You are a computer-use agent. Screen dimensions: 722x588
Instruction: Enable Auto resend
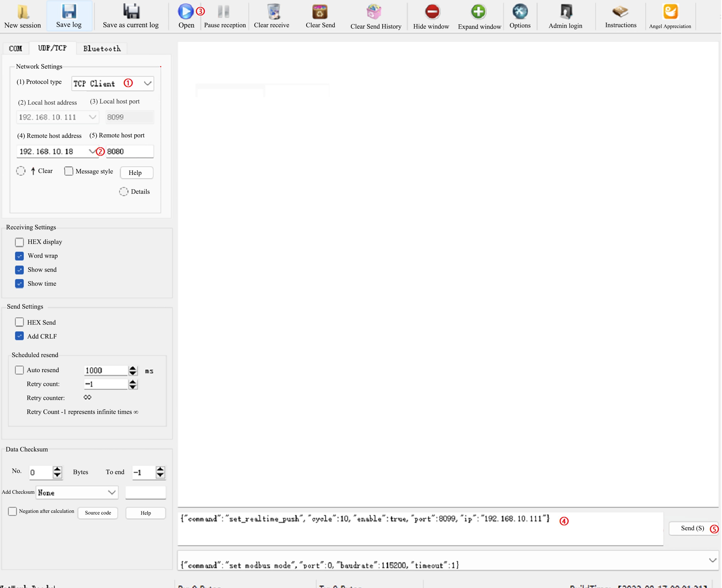tap(19, 370)
